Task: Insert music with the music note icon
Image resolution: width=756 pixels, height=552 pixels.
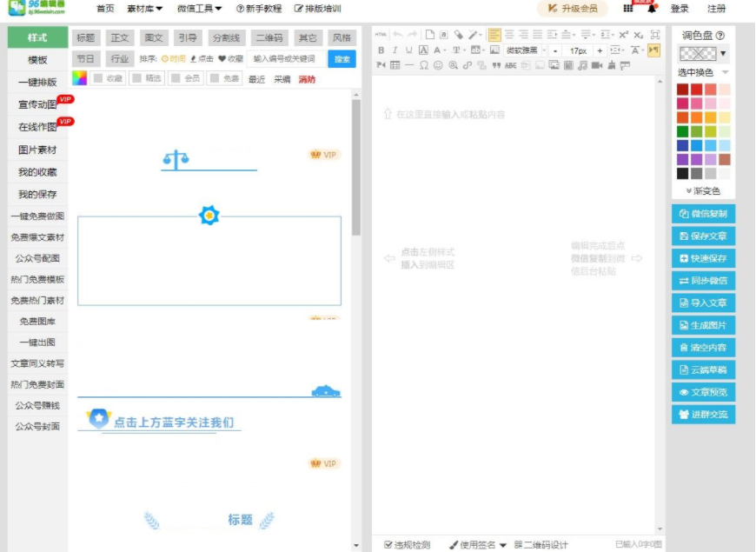Action: 582,65
